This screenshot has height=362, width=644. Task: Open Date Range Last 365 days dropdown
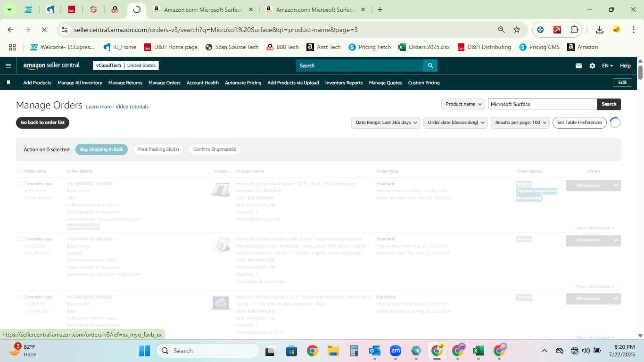[x=386, y=123]
